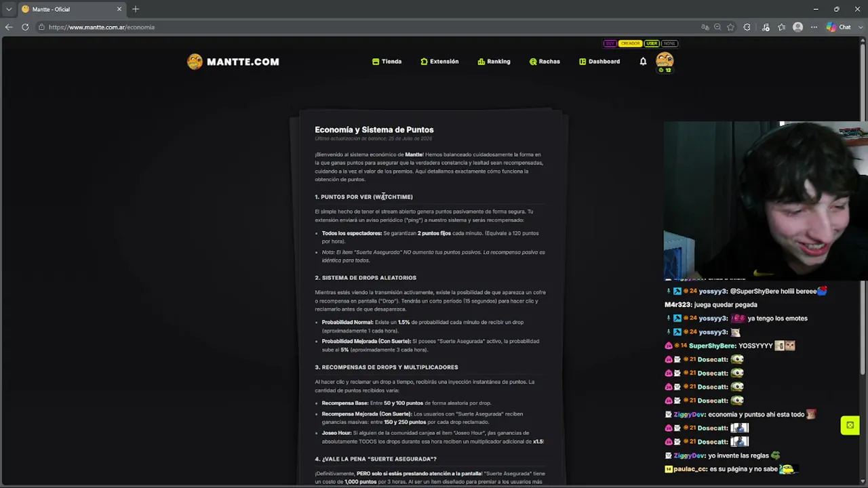
Task: Select the NONE role badge
Action: (x=669, y=43)
